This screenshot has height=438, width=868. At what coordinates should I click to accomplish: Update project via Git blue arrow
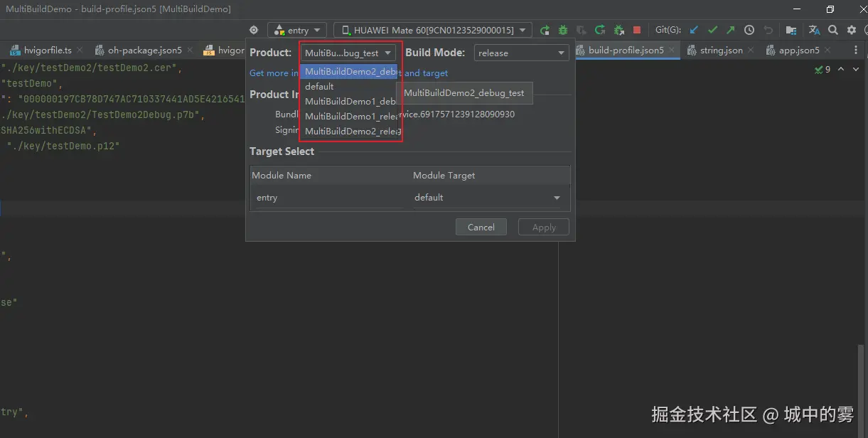point(694,30)
